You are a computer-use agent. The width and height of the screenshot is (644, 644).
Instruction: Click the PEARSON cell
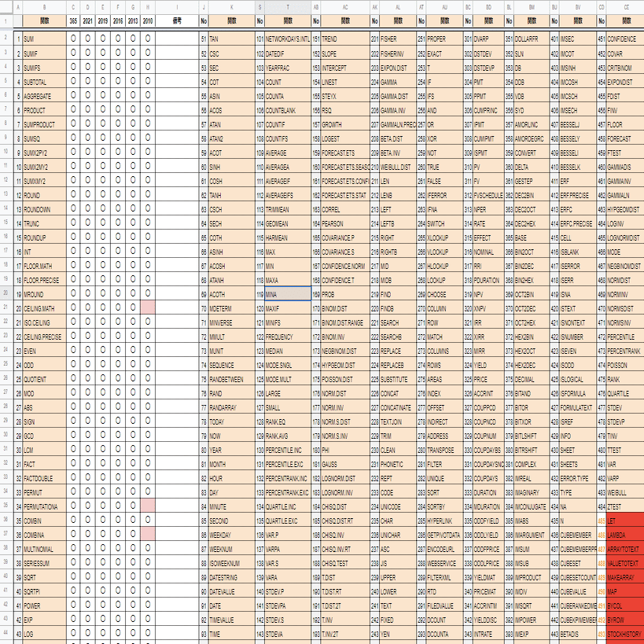(x=345, y=223)
